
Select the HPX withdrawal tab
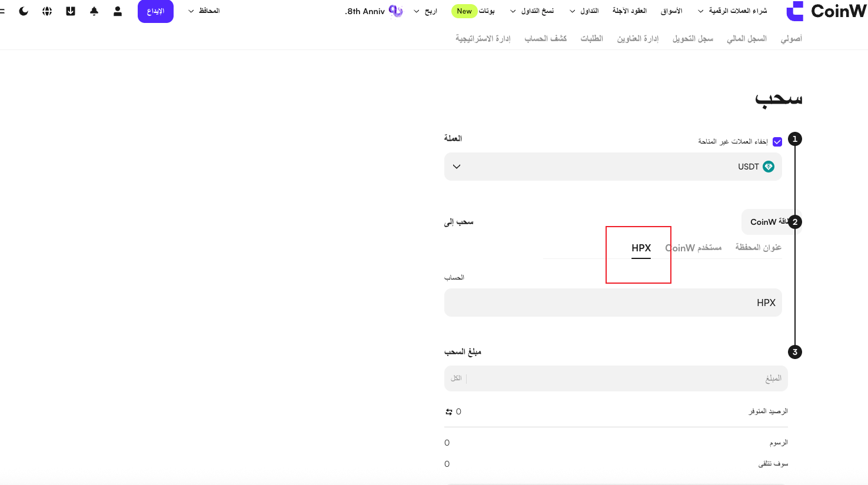[641, 248]
